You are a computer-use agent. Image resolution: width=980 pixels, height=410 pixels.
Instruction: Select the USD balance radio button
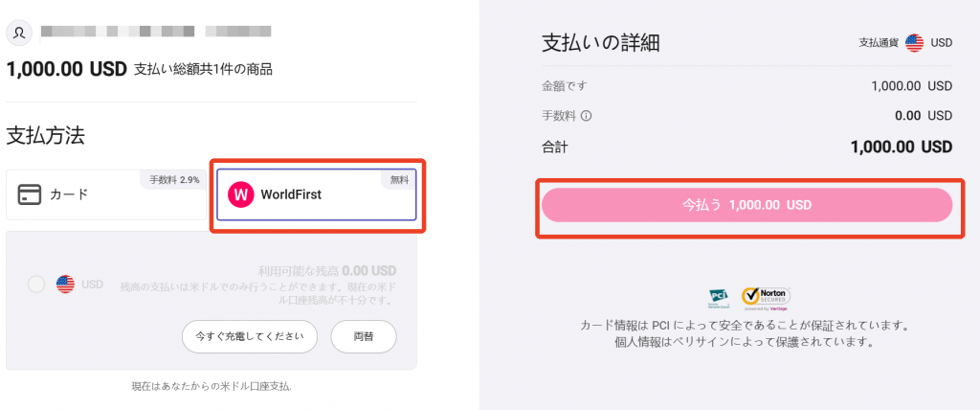(36, 285)
